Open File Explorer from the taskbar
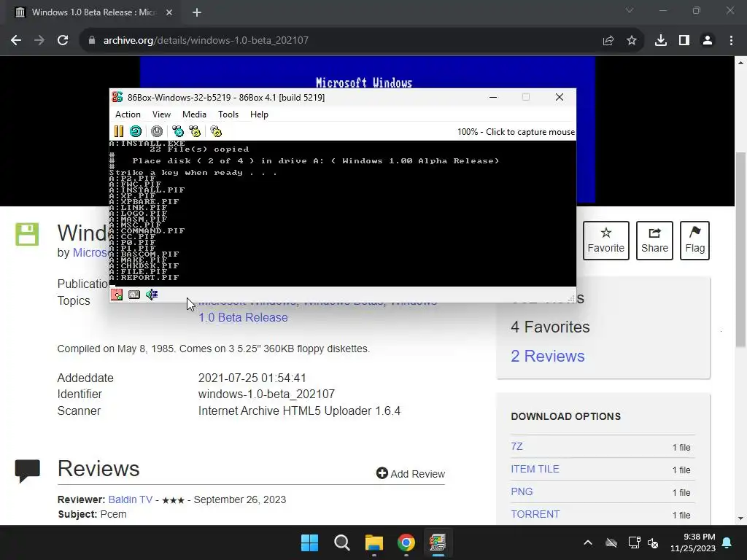Screen dimensions: 747x560 (374, 542)
